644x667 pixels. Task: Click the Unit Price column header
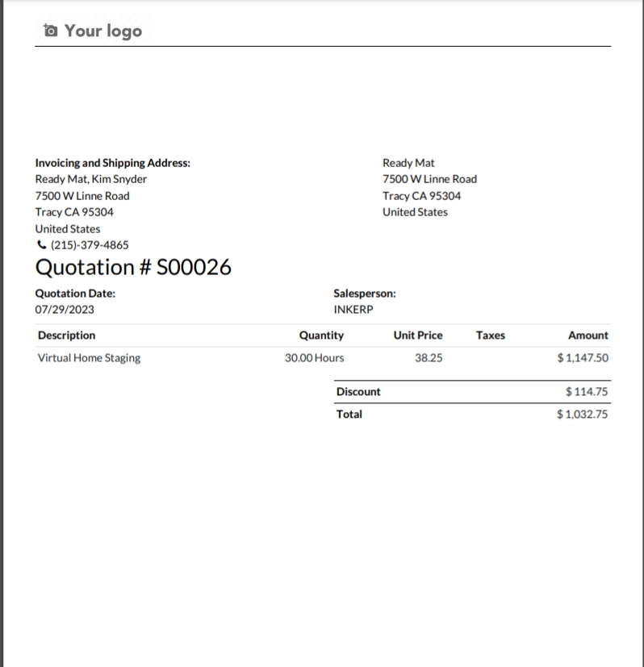click(x=418, y=336)
